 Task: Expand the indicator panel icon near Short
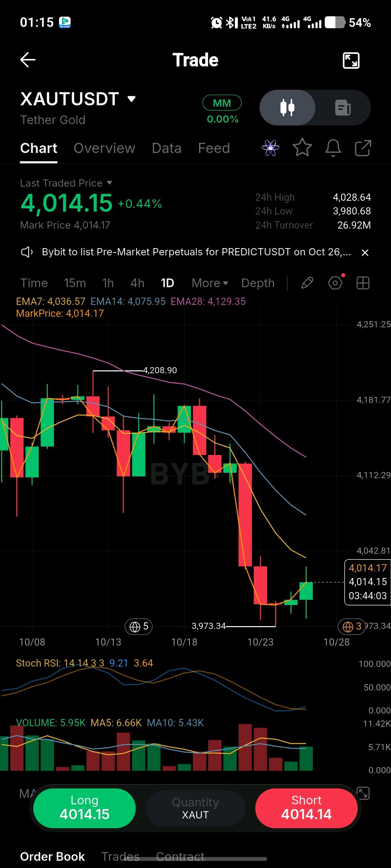point(363,793)
